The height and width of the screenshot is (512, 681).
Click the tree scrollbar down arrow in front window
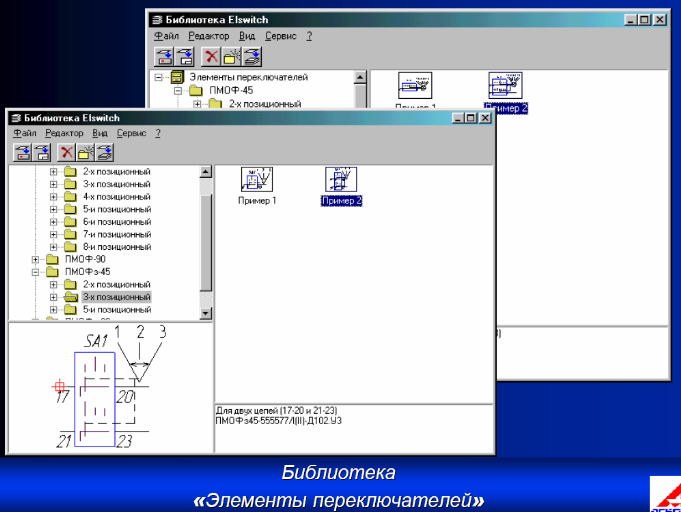point(205,313)
